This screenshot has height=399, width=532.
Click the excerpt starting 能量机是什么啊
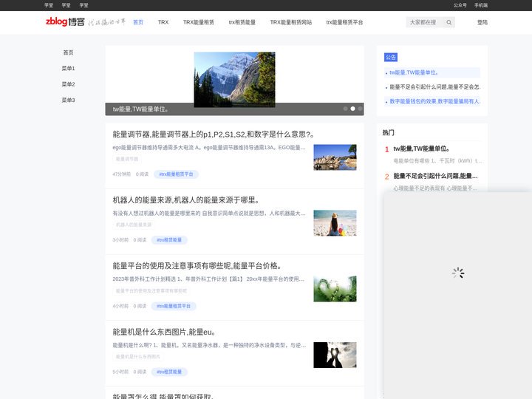coord(209,345)
